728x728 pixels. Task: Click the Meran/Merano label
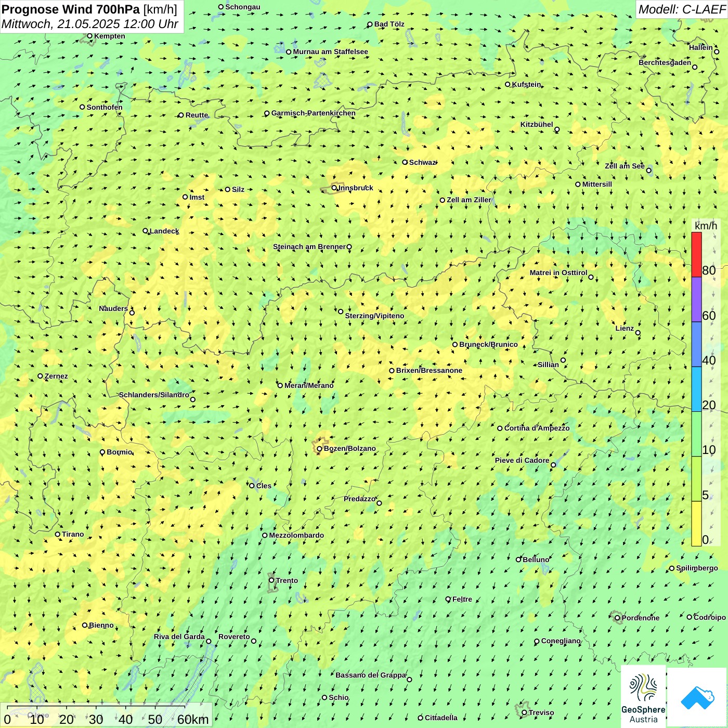pyautogui.click(x=309, y=385)
